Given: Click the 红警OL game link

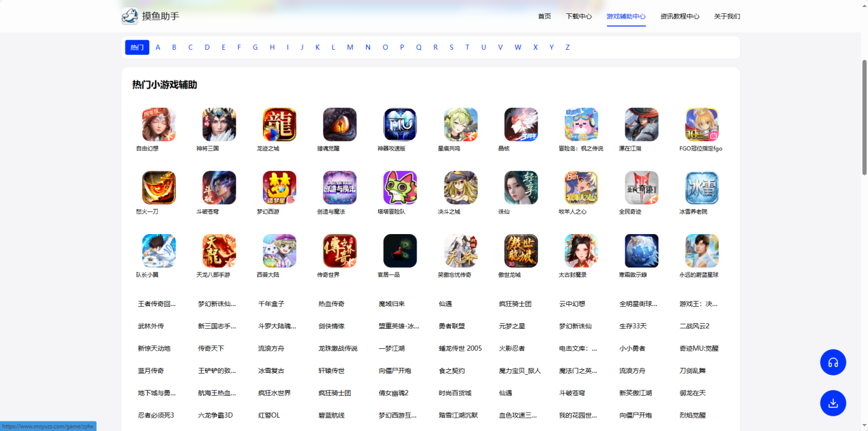Looking at the screenshot, I should coord(269,415).
